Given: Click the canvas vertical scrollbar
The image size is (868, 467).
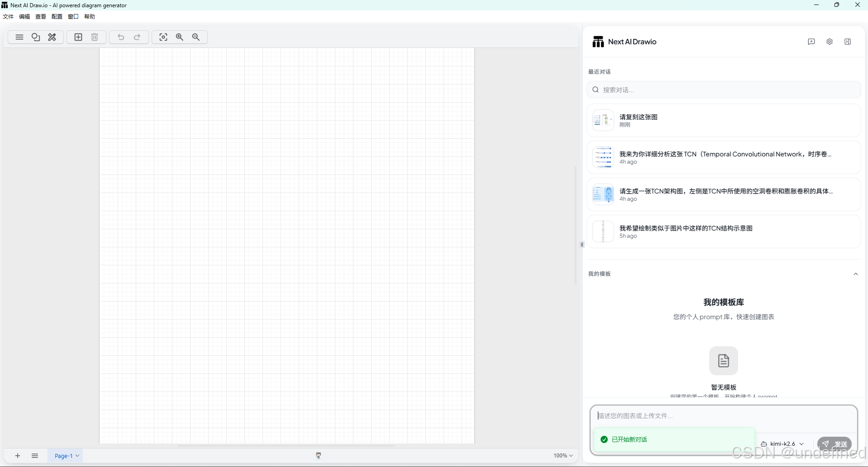Looking at the screenshot, I should [576, 226].
